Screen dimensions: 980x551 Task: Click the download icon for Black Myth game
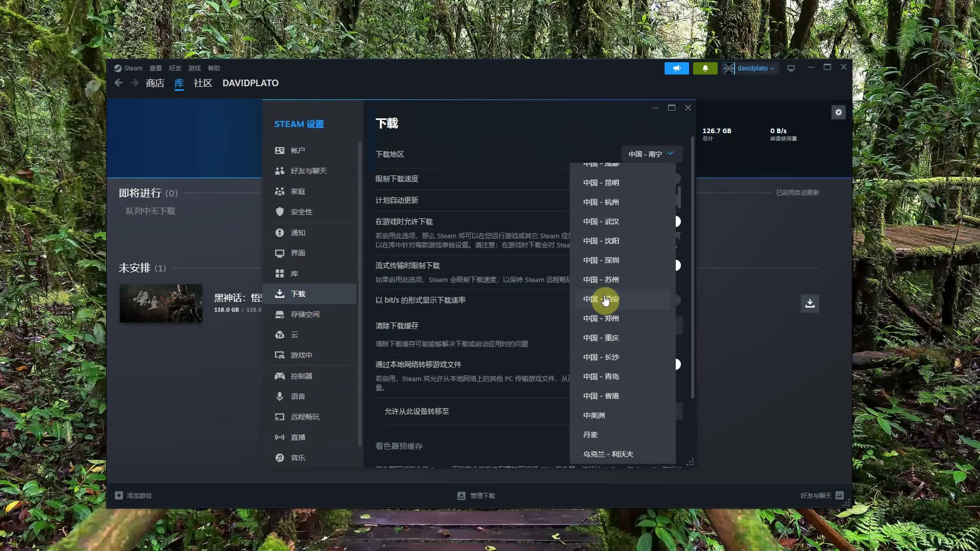point(810,304)
